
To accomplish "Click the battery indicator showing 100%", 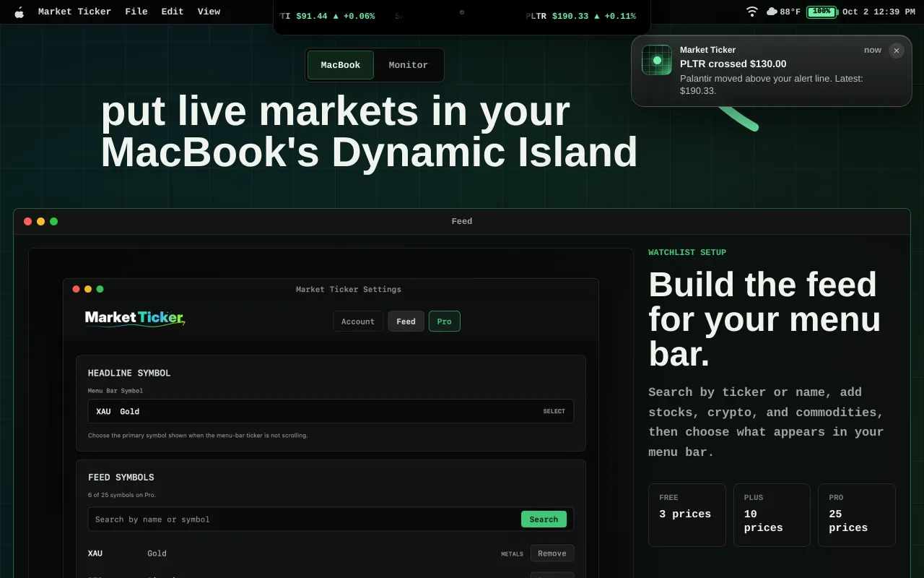I will pos(821,12).
